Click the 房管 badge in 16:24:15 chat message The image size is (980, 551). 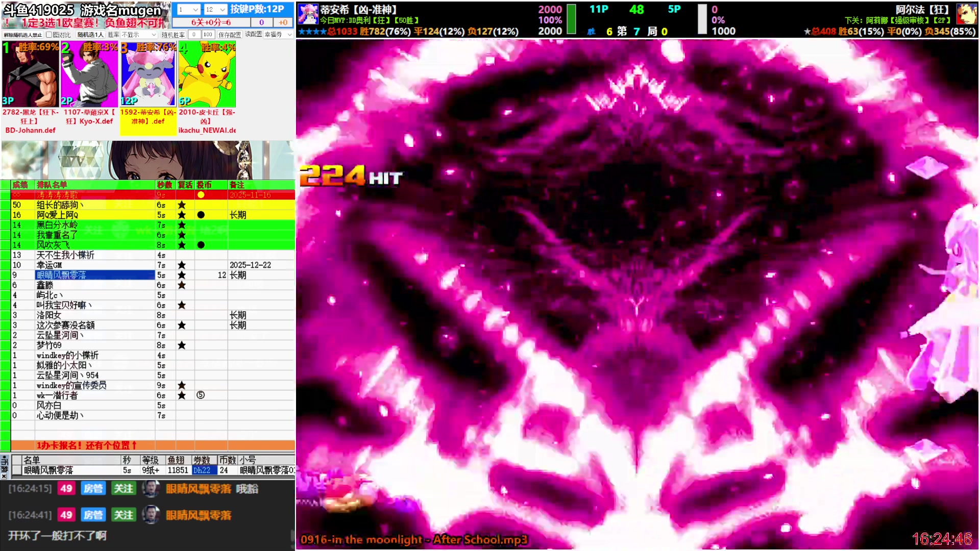(x=93, y=488)
